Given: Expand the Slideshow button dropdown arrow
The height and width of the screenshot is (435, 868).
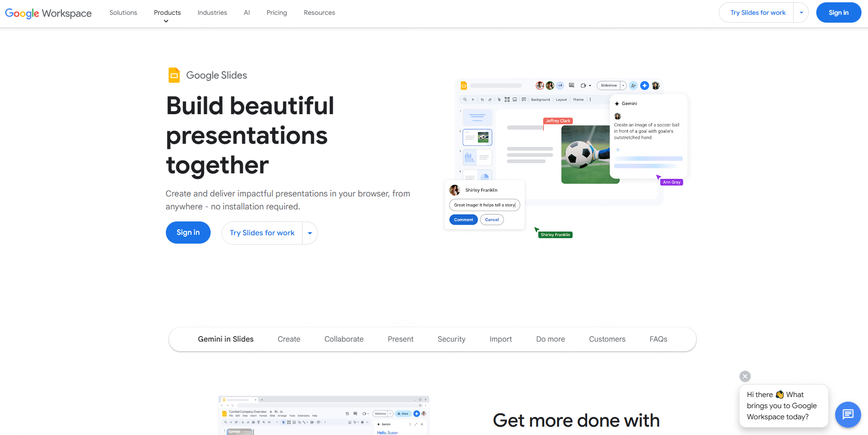Looking at the screenshot, I should [x=623, y=85].
